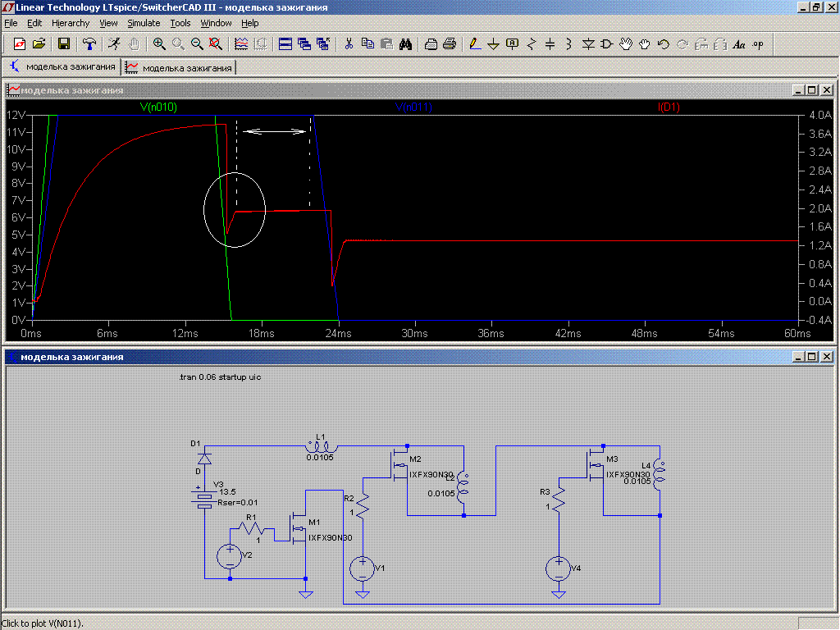
Task: Click the Tile Windows toolbar icon
Action: 285,43
